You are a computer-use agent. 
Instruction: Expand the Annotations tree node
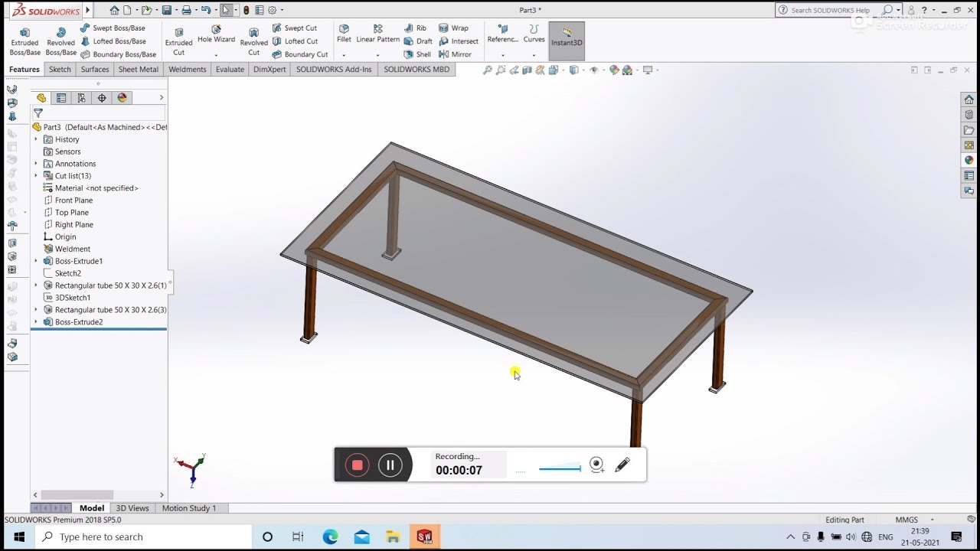coord(36,164)
